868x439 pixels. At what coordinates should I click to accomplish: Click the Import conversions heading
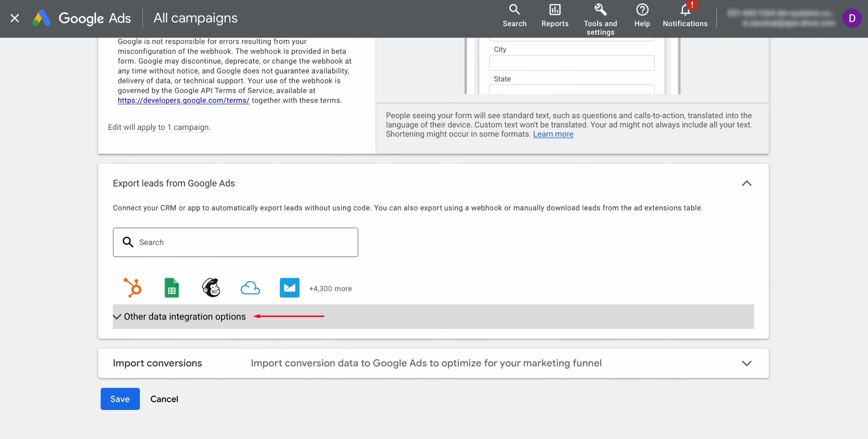coord(157,363)
